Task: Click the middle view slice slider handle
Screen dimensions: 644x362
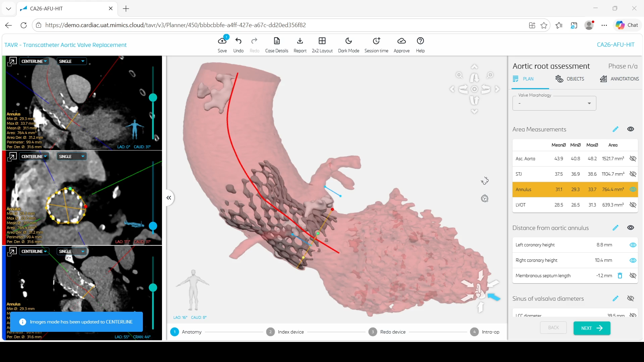Action: [x=153, y=226]
